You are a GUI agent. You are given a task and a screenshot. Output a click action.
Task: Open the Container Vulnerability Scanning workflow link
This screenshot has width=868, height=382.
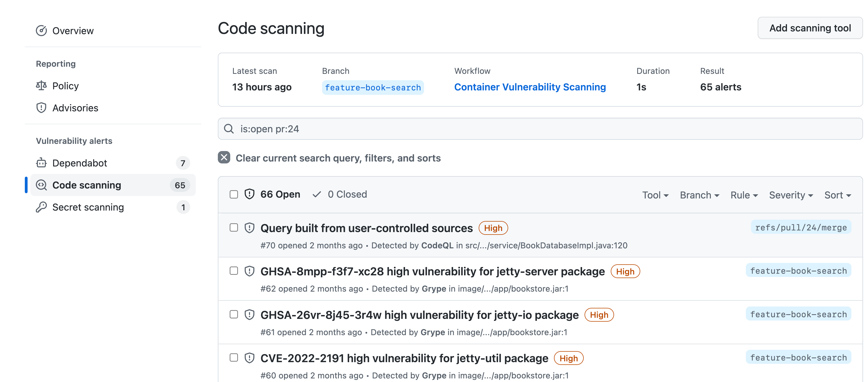pyautogui.click(x=530, y=87)
